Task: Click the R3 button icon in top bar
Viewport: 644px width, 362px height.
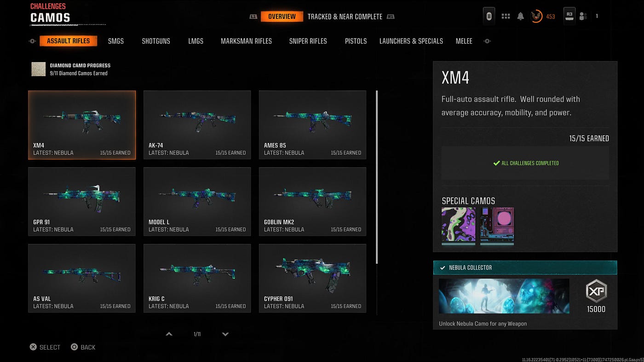Action: coord(569,16)
